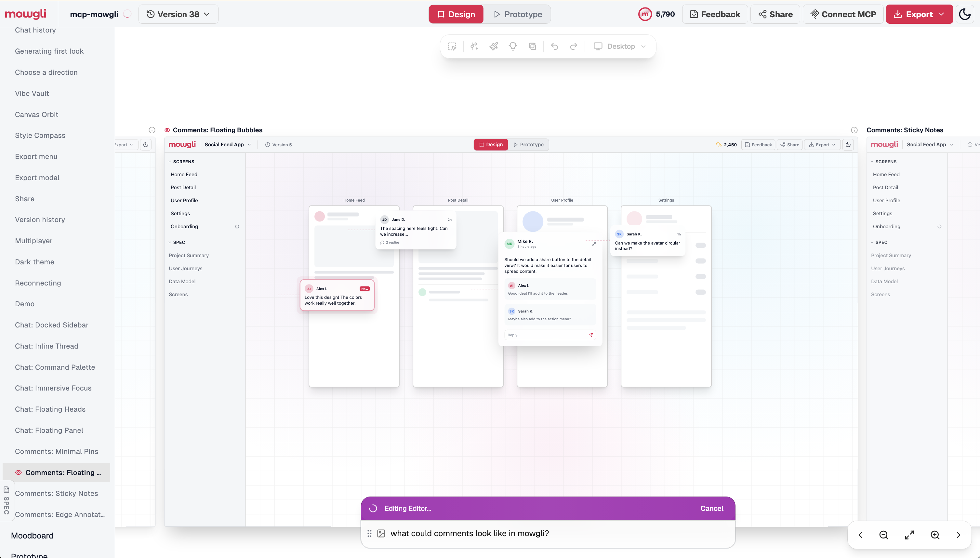Viewport: 980px width, 558px height.
Task: Click the mowgli logo in the top bar
Action: (x=25, y=14)
